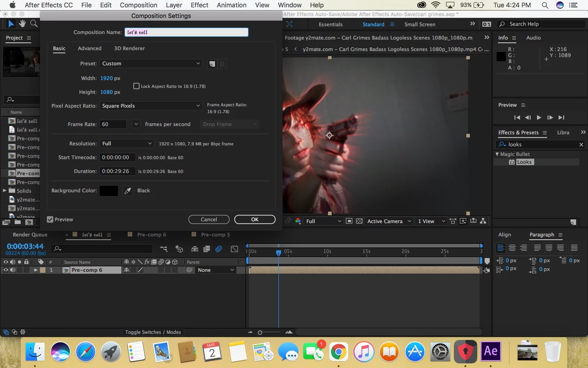Click the Frame Rate value field
This screenshot has height=368, width=588.
113,124
